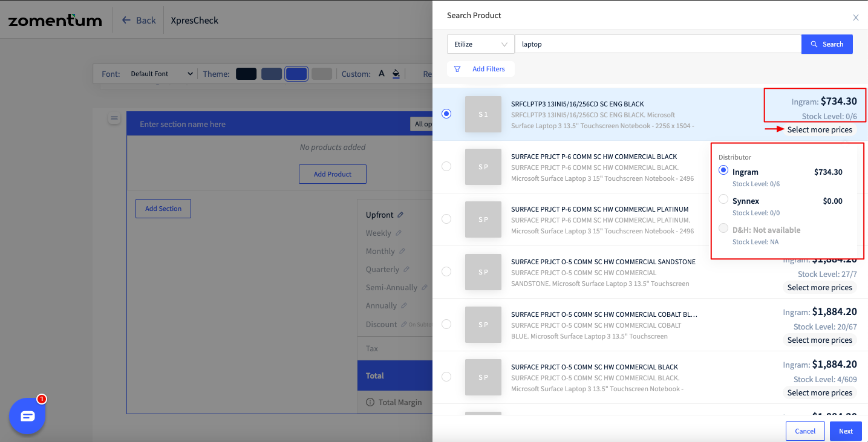Click thumbnail of P-6 COMMERCIAL BLACK product
868x442 pixels.
(483, 167)
